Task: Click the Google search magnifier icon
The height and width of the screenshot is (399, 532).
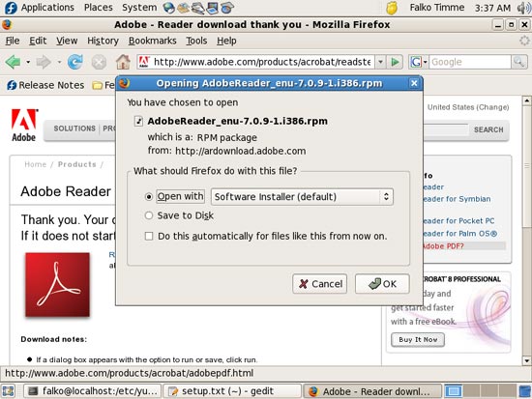Action: [518, 62]
